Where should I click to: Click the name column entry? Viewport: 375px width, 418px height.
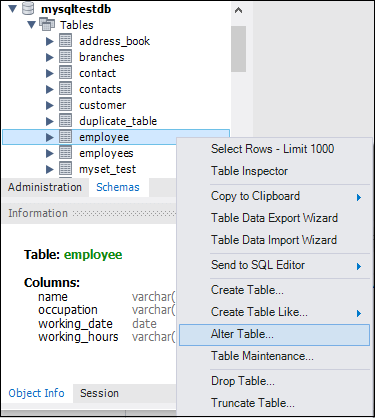click(x=53, y=297)
